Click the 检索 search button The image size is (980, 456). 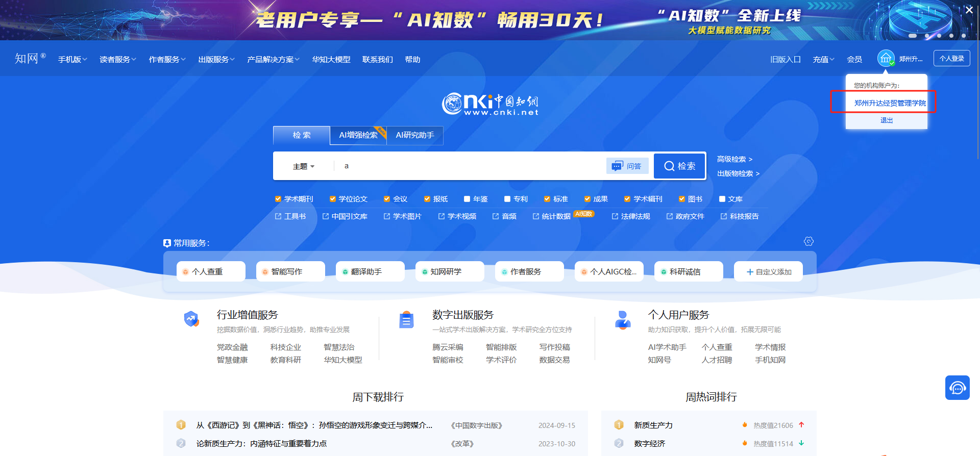tap(679, 166)
